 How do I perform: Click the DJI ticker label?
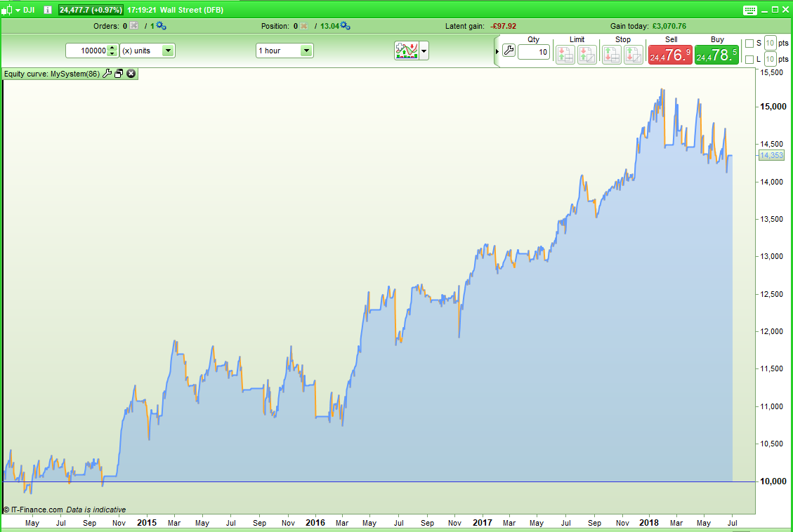(29, 10)
